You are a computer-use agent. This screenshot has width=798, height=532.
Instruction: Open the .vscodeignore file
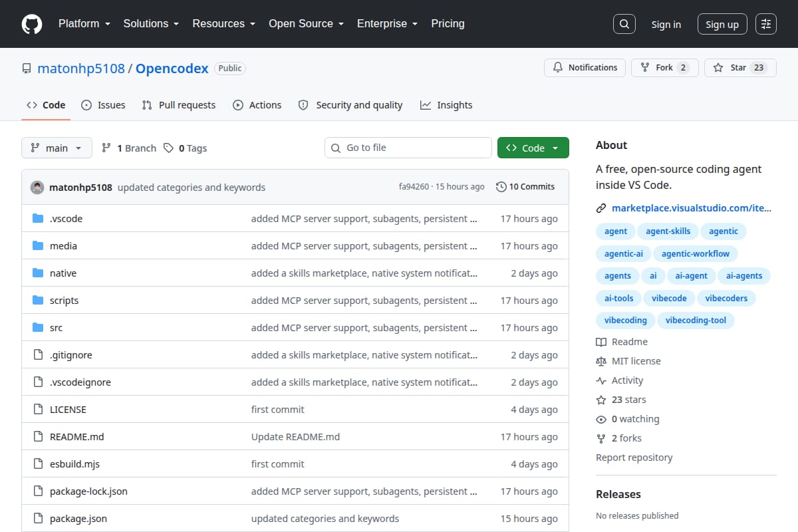coord(80,382)
